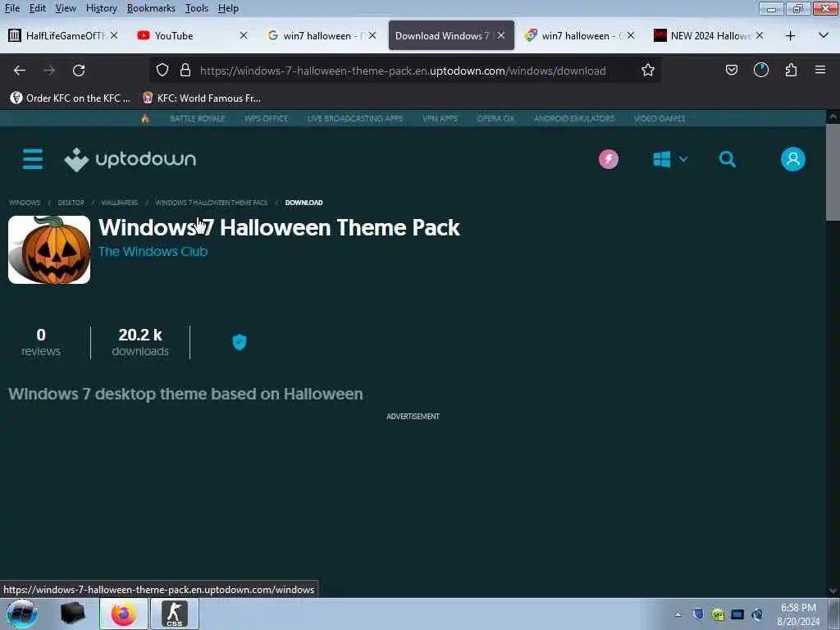Close the Download Windows 7 tab
840x630 pixels.
[501, 35]
